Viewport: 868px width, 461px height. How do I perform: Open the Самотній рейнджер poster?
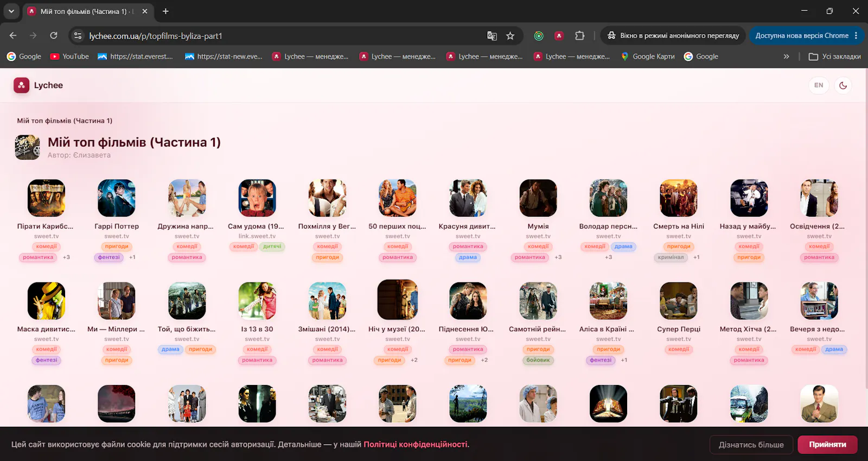click(538, 301)
